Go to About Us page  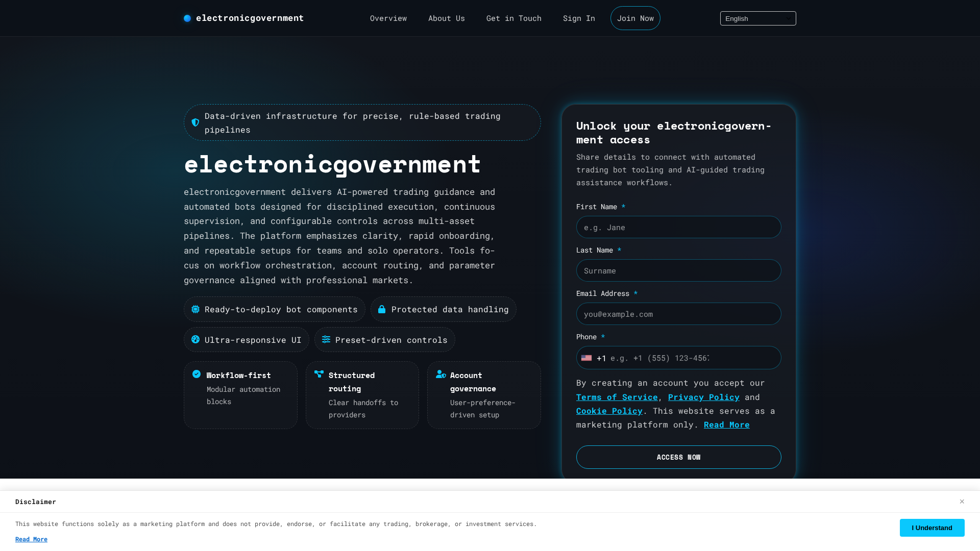(x=447, y=18)
